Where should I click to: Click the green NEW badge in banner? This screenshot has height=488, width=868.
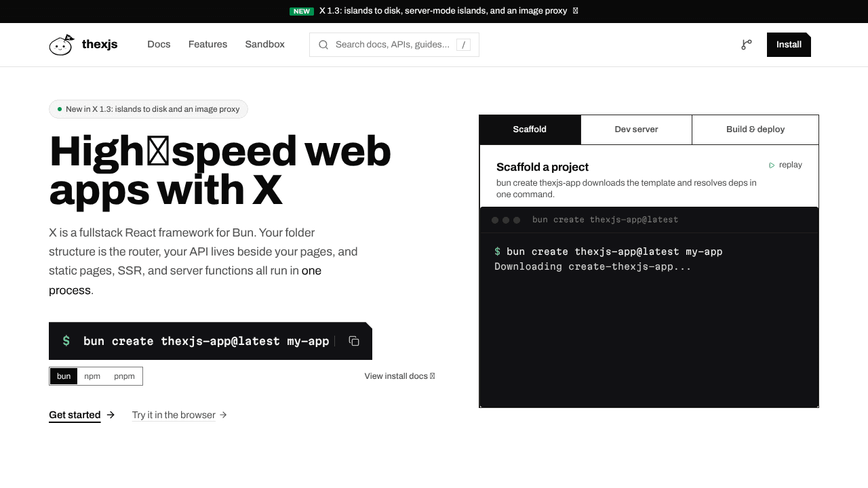tap(302, 11)
